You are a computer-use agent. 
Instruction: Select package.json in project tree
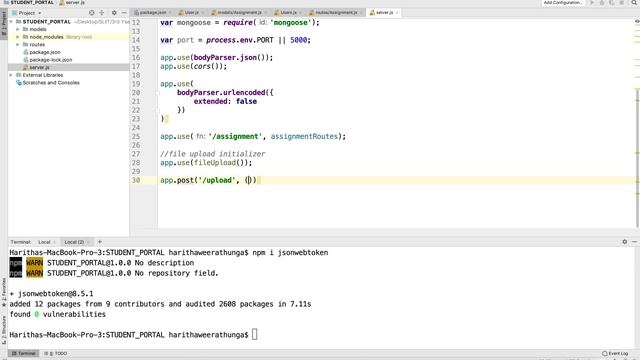(x=45, y=52)
